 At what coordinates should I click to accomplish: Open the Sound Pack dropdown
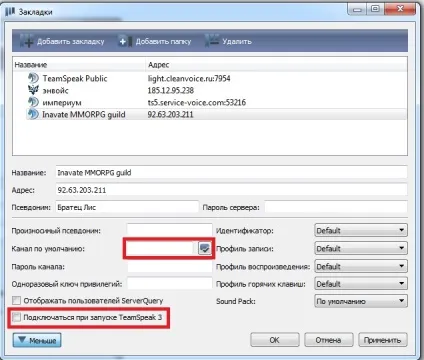[361, 301]
